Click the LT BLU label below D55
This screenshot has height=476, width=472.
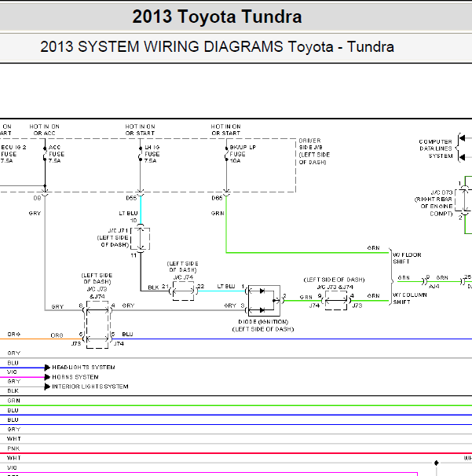[128, 213]
